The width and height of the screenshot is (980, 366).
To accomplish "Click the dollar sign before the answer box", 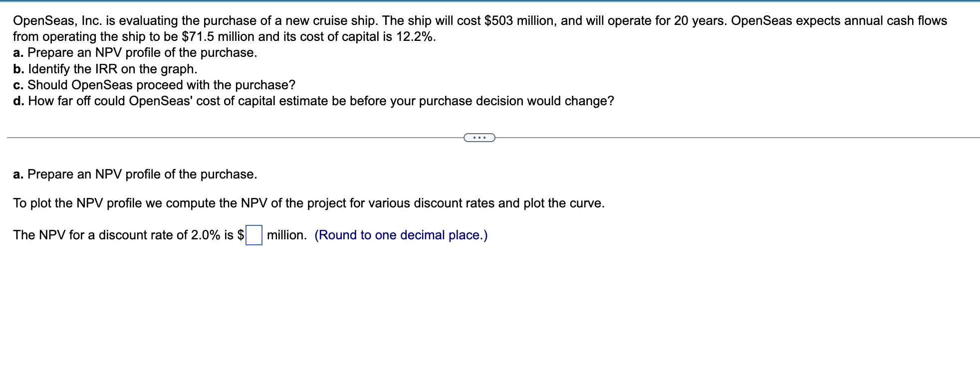I will point(241,235).
